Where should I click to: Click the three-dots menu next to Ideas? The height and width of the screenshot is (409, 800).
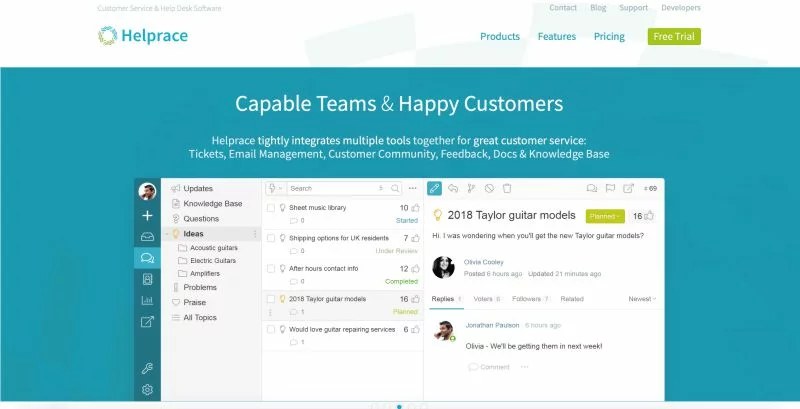point(255,234)
